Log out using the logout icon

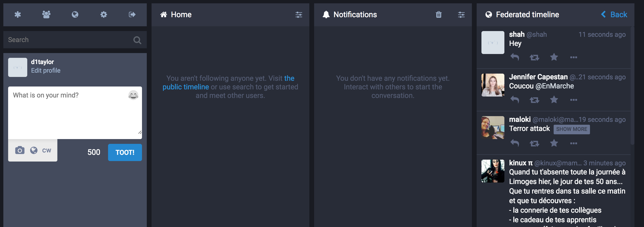[132, 15]
